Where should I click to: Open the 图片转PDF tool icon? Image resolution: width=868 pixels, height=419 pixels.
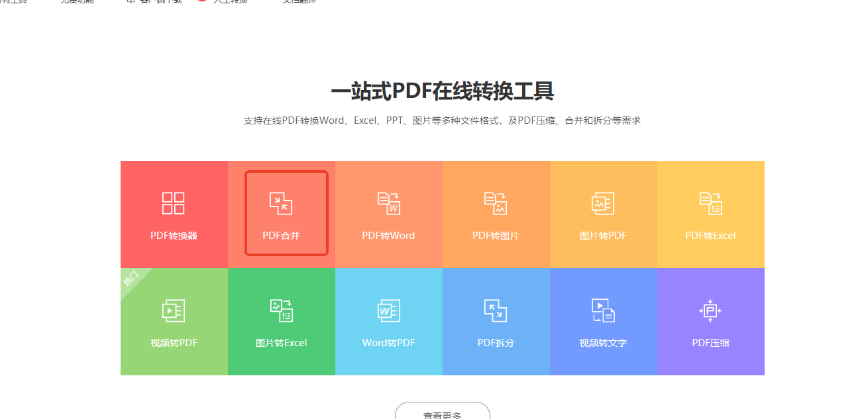(603, 203)
